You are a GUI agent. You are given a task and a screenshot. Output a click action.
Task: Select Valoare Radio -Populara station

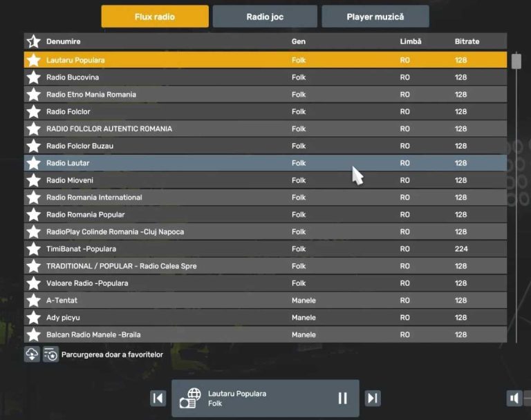(x=87, y=283)
